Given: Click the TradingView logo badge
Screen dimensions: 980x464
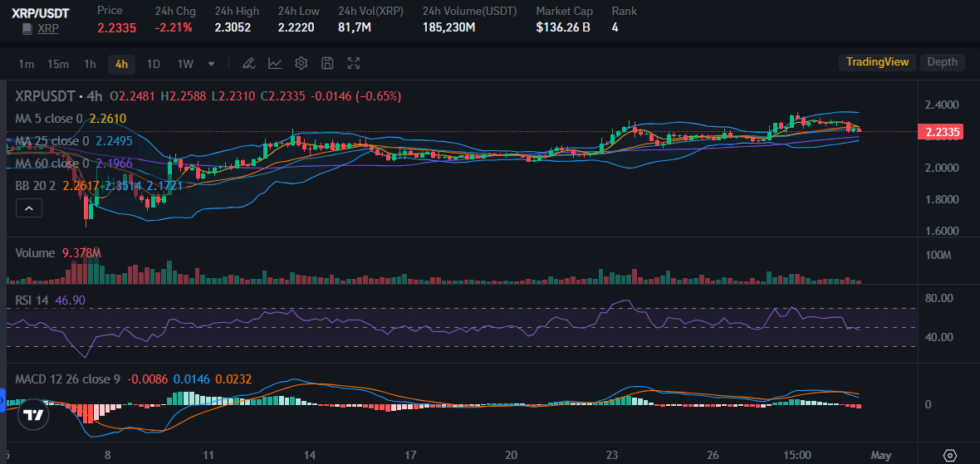Looking at the screenshot, I should coord(33,415).
